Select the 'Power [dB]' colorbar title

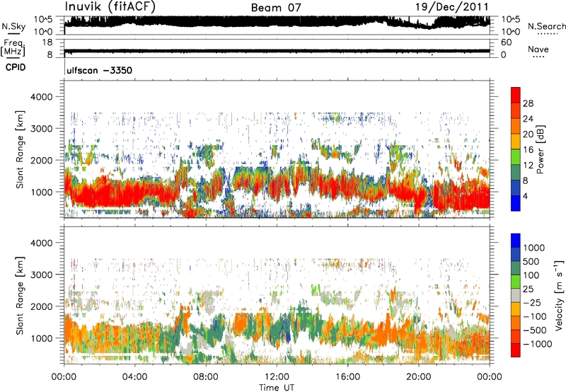[540, 149]
